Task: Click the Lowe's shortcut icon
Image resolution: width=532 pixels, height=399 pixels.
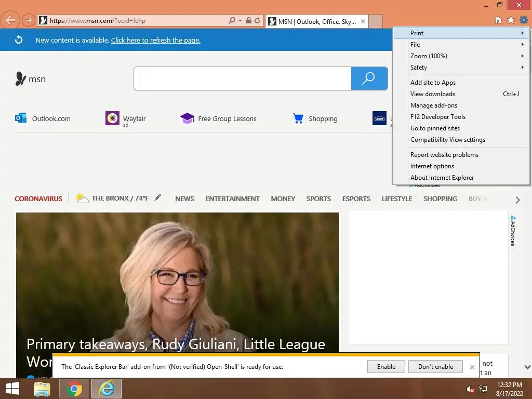Action: [379, 118]
